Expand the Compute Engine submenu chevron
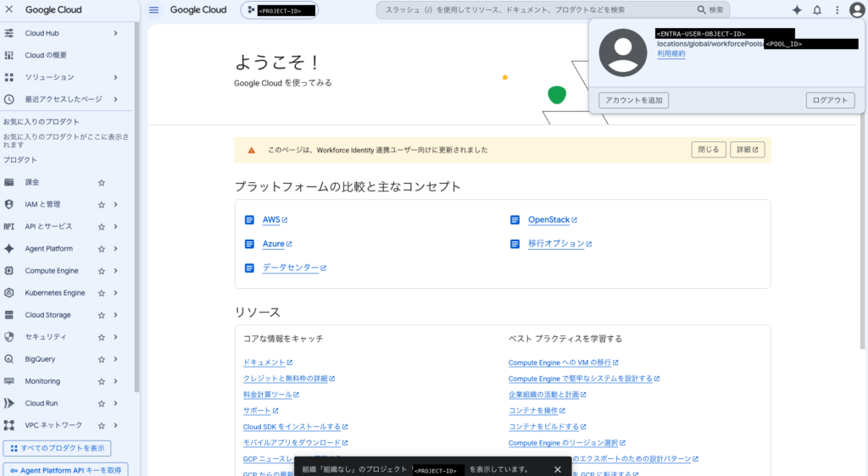The image size is (868, 476). tap(115, 271)
